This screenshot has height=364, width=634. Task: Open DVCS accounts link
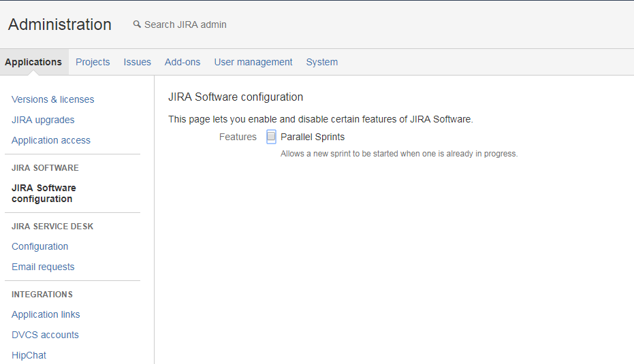pos(45,335)
